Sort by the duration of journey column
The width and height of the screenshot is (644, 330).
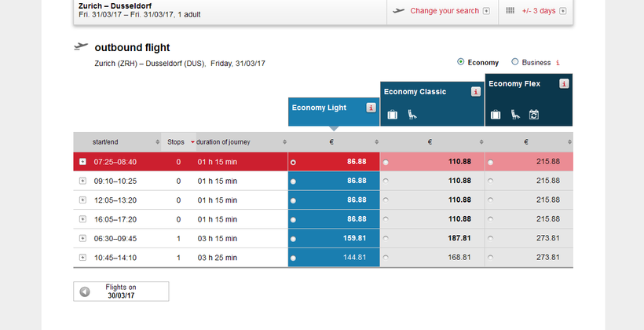point(222,142)
